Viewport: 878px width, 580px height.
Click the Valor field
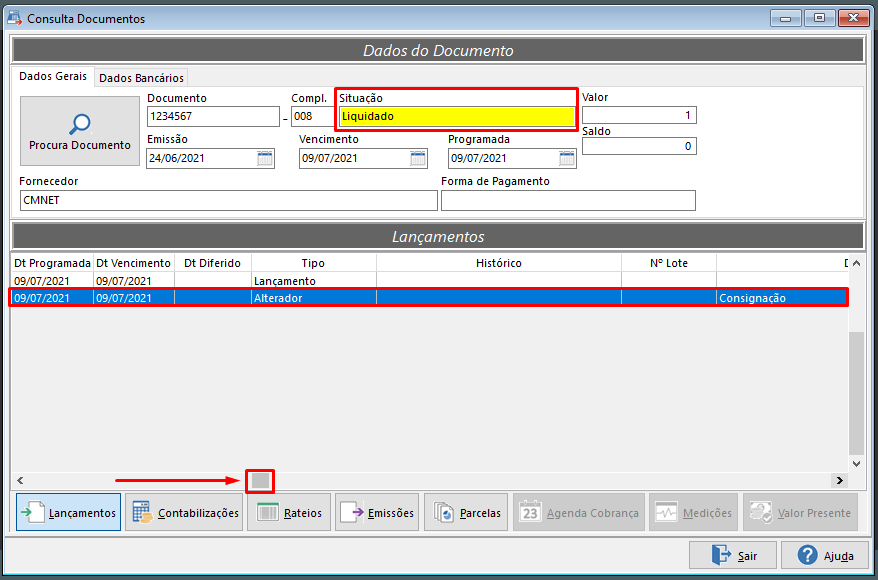pos(639,115)
